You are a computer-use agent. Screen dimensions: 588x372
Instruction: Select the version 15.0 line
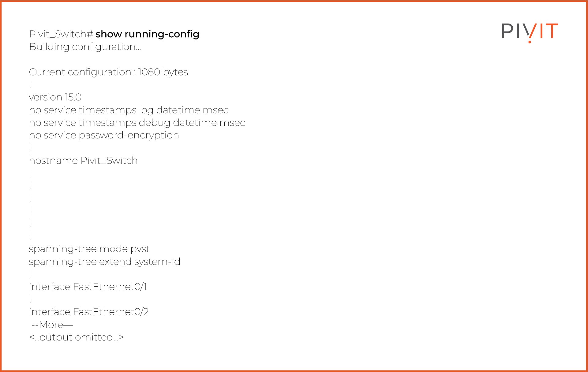55,97
